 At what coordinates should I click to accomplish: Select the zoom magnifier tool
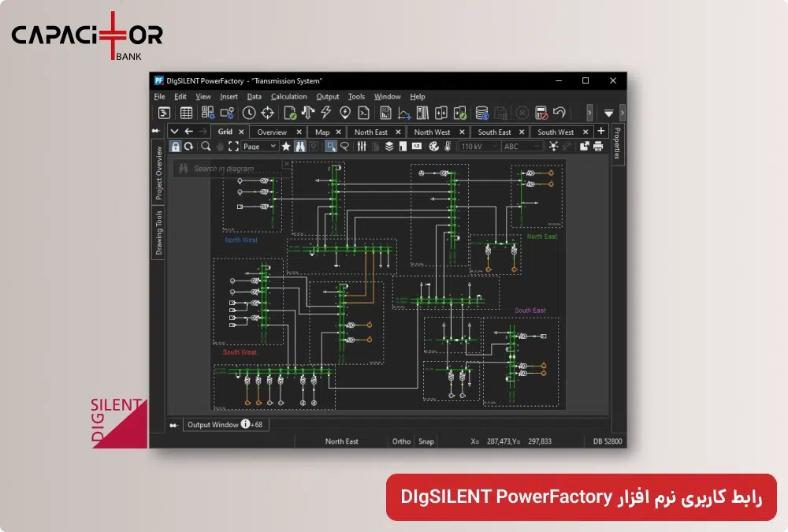coord(206,147)
